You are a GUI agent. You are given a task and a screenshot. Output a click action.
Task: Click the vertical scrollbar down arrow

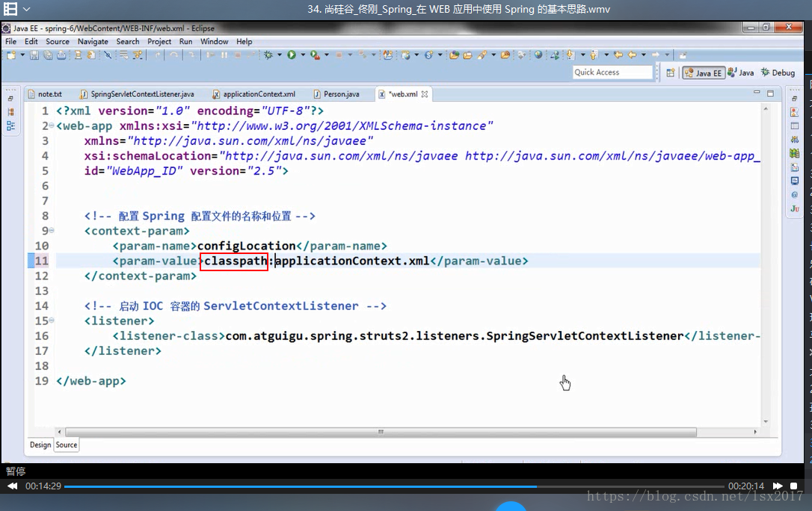pos(766,422)
